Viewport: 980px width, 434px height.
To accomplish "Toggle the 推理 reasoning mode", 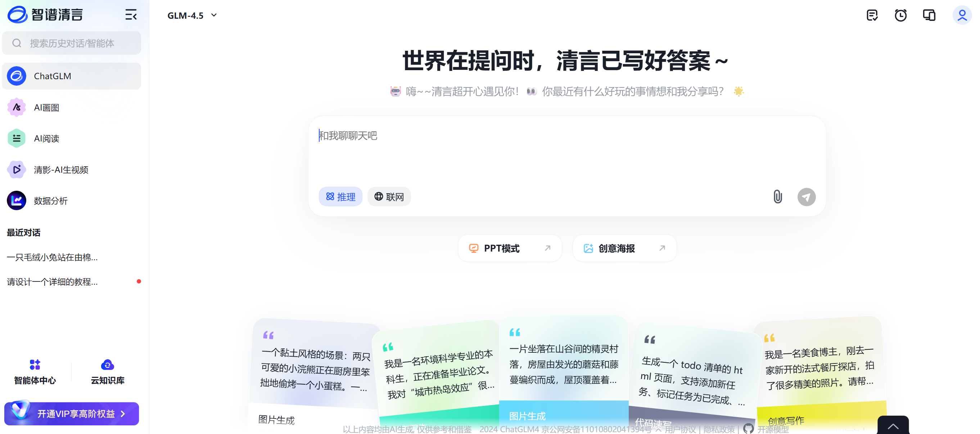I will (340, 196).
